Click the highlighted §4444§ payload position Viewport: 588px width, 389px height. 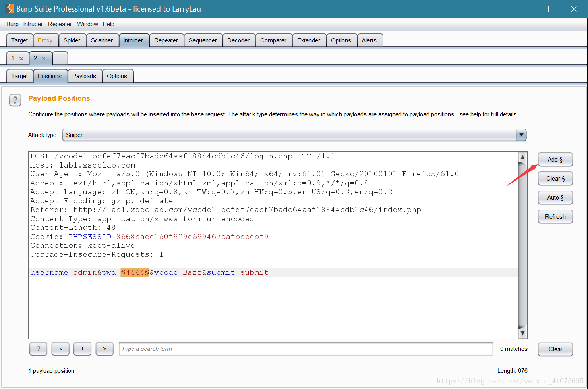(135, 272)
